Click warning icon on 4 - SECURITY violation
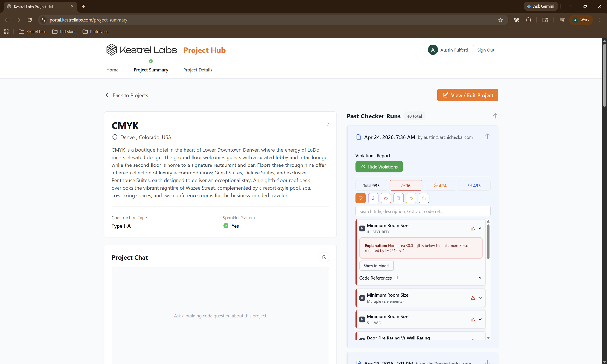Screen dimensions: 607x364 [473, 228]
